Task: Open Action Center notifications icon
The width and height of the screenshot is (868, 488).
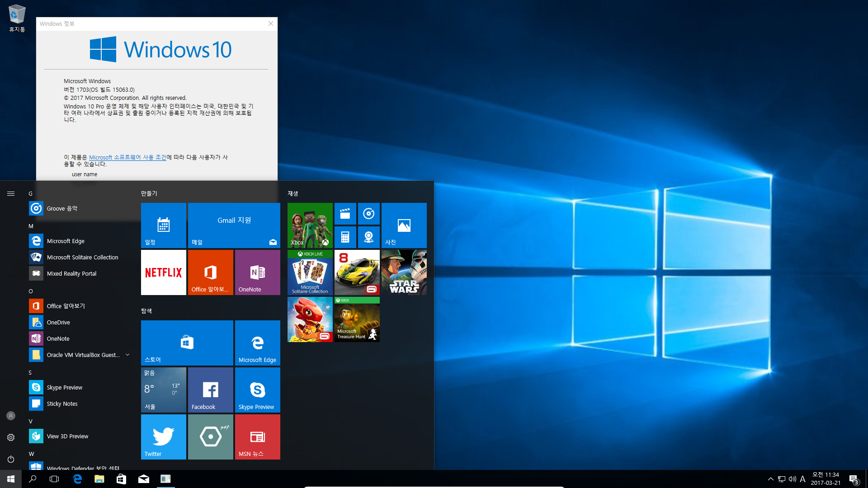Action: (854, 479)
